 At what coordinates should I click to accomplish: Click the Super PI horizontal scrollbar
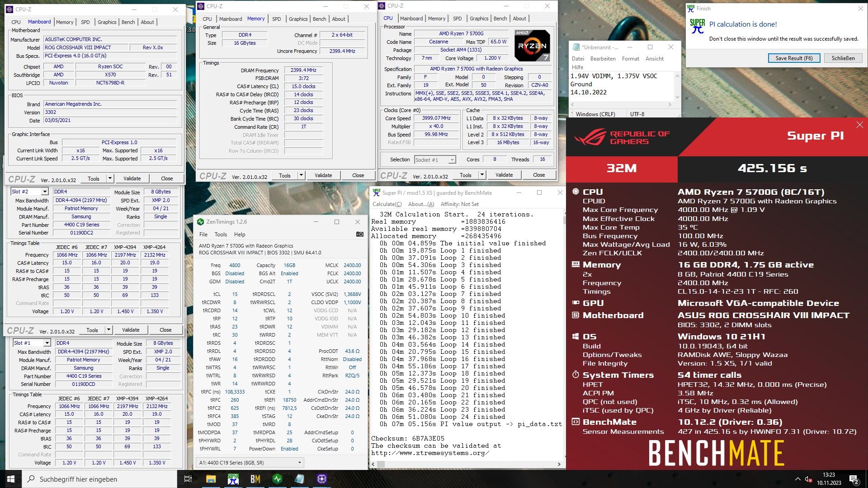click(466, 464)
